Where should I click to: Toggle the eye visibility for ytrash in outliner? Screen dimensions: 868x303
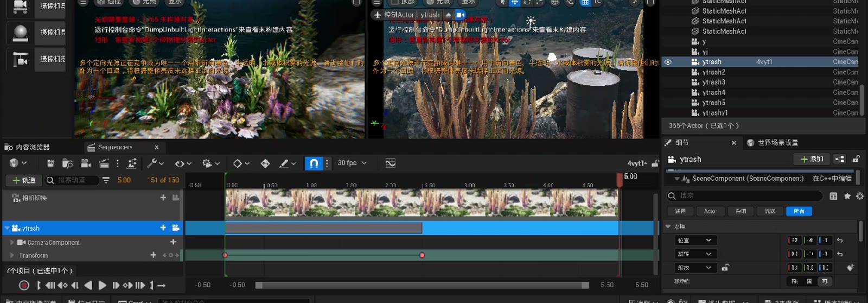pos(668,62)
